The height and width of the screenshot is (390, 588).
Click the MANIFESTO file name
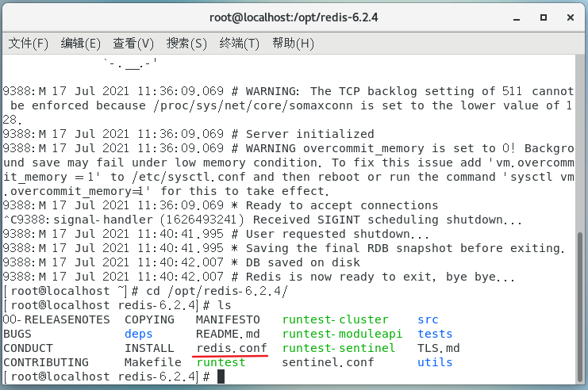tap(228, 319)
